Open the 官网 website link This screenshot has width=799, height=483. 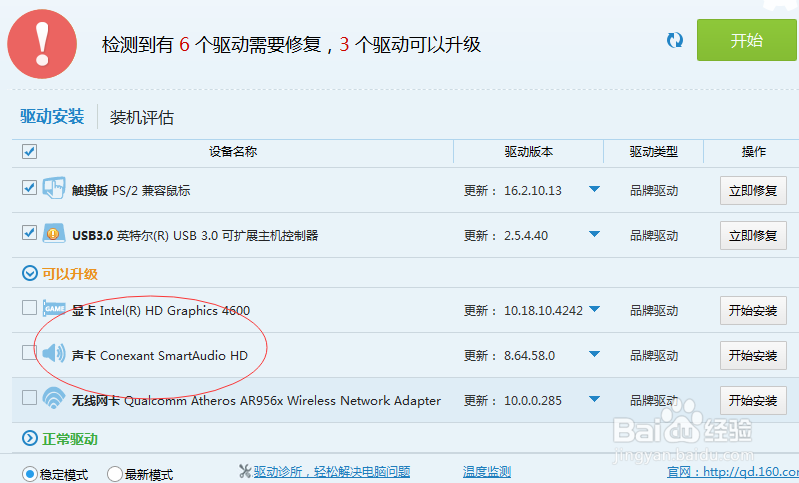[733, 472]
